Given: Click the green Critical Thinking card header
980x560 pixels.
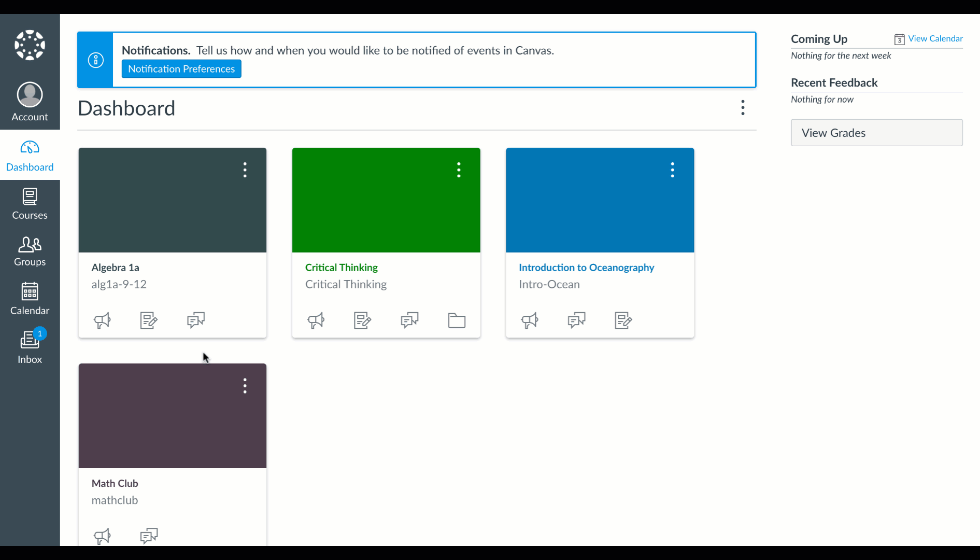Looking at the screenshot, I should [x=386, y=200].
